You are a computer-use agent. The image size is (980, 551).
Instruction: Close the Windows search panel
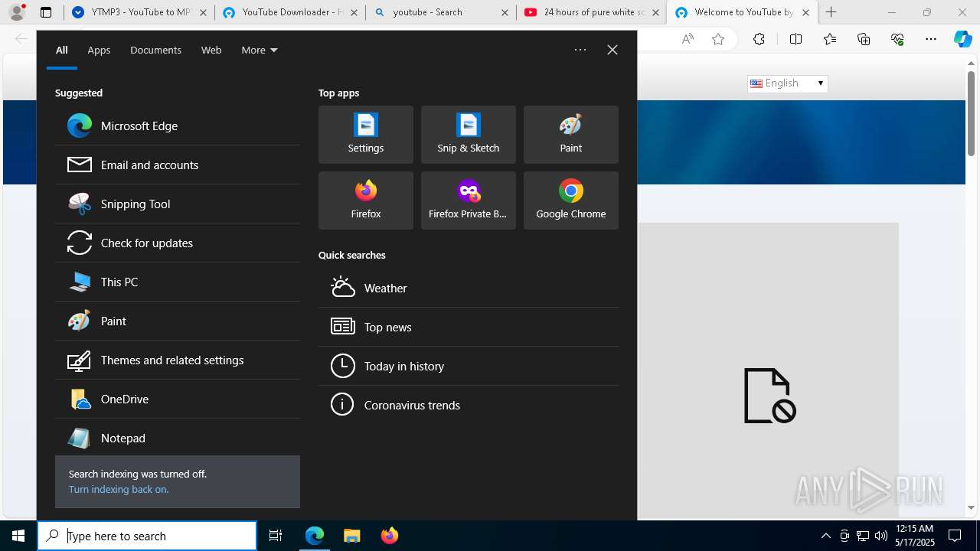click(x=612, y=50)
